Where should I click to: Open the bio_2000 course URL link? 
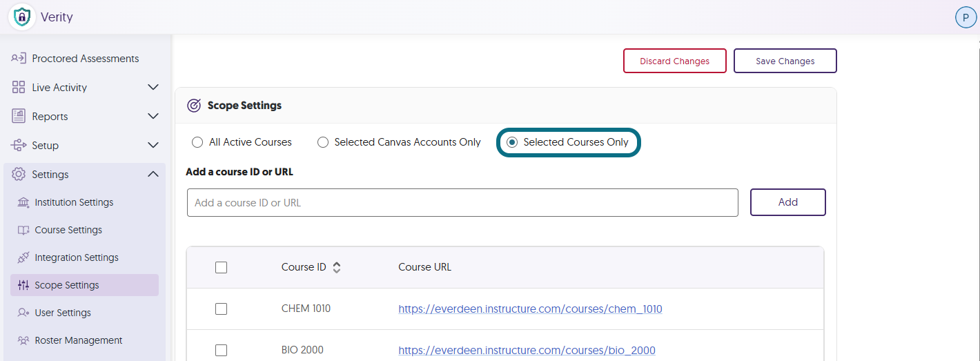click(527, 351)
